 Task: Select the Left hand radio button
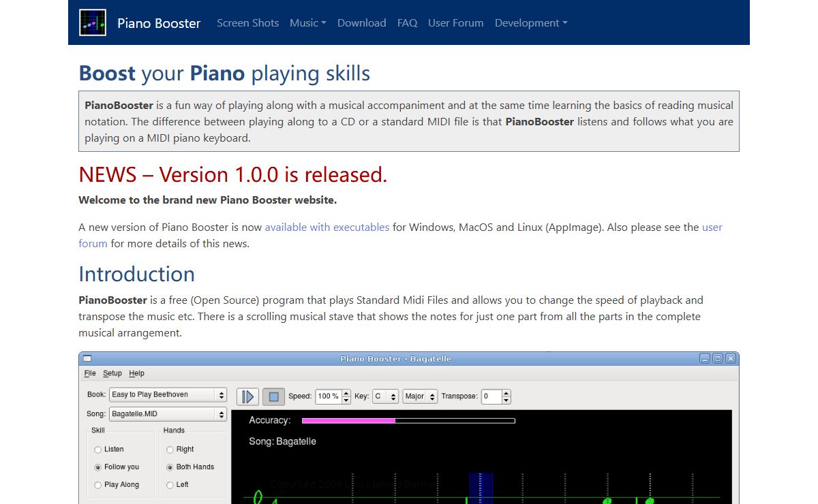pyautogui.click(x=170, y=485)
